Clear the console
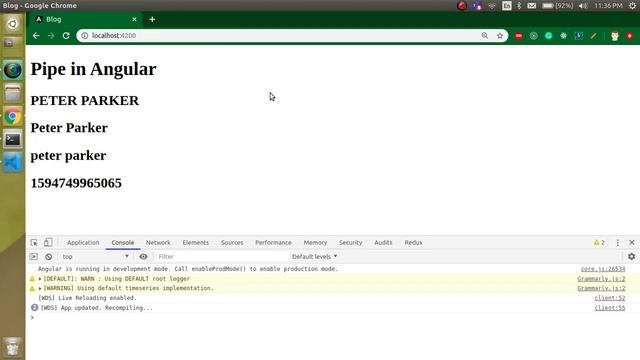This screenshot has width=640, height=360. pyautogui.click(x=49, y=257)
